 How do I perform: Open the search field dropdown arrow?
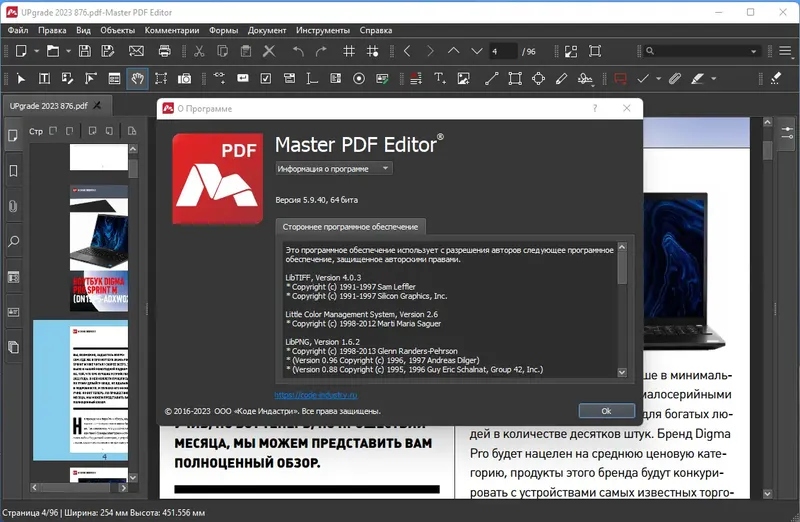tap(754, 52)
